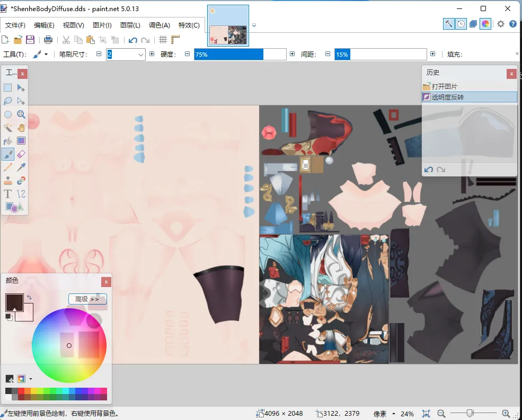Select the Move Selected Pixels tool
The image size is (522, 420).
pos(21,88)
